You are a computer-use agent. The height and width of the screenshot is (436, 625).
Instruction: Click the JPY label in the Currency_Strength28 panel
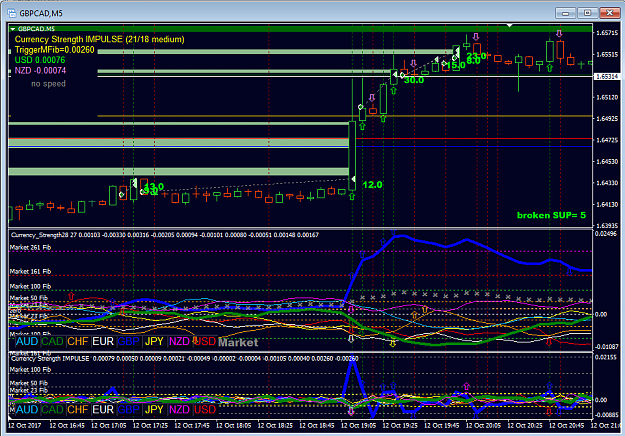tap(154, 342)
